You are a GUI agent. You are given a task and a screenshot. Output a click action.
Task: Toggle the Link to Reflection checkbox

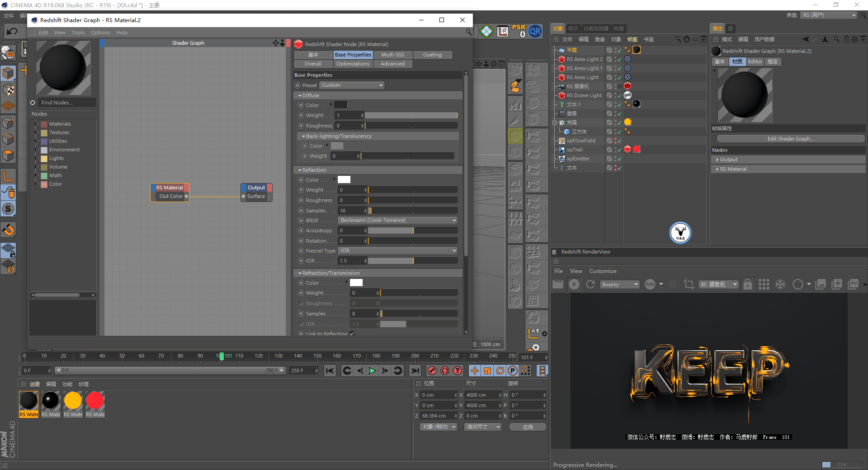coord(352,334)
